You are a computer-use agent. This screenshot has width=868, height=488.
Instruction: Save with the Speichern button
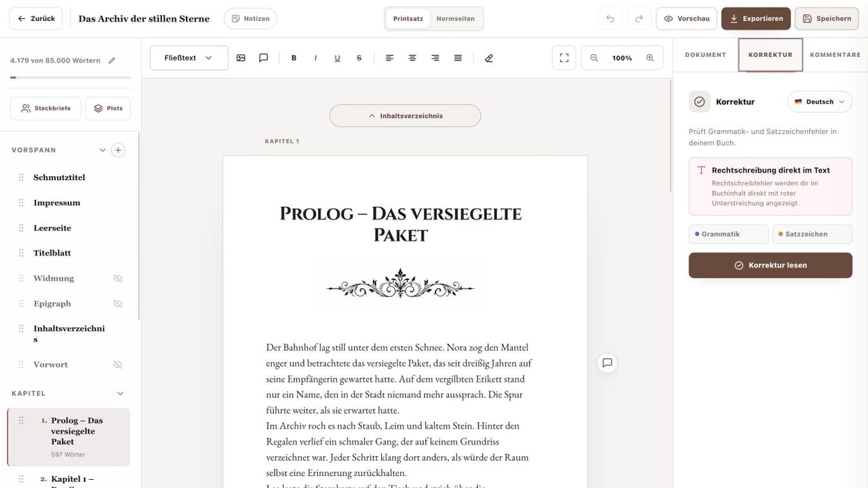(x=826, y=18)
